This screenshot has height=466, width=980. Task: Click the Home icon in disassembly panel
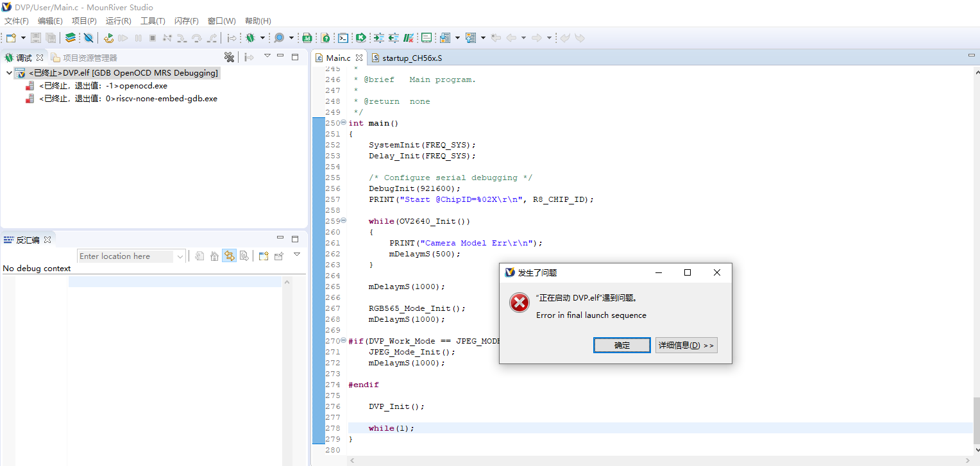(x=214, y=256)
